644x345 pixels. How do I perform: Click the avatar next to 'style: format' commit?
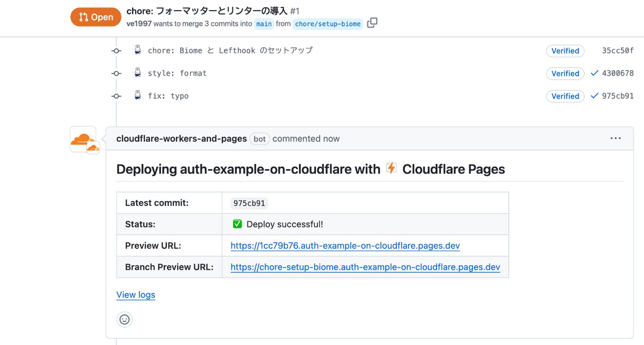(x=138, y=73)
